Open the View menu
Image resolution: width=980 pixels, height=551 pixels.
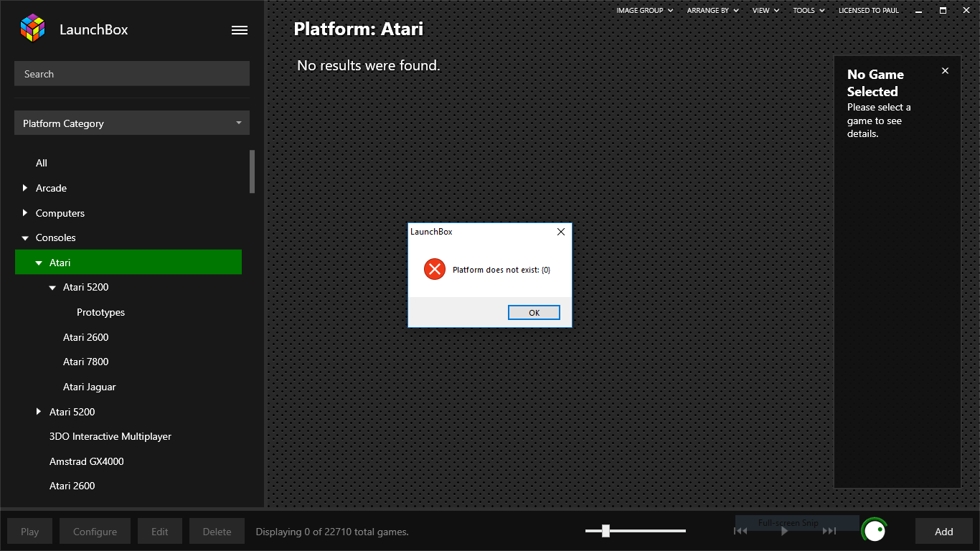point(765,11)
